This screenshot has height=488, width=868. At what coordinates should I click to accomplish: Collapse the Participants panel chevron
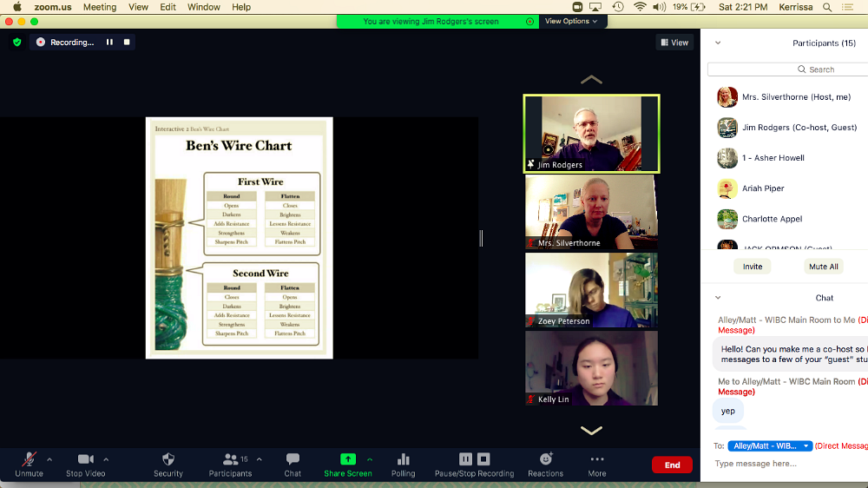pyautogui.click(x=718, y=43)
